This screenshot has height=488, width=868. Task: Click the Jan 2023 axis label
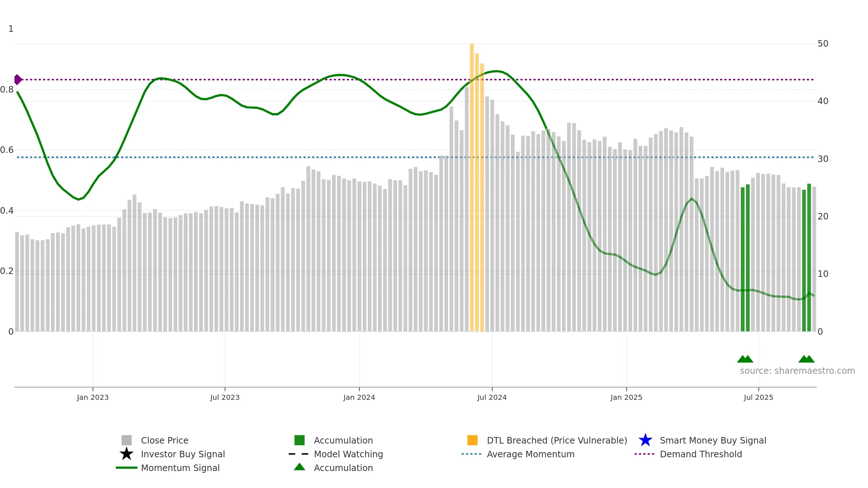93,398
